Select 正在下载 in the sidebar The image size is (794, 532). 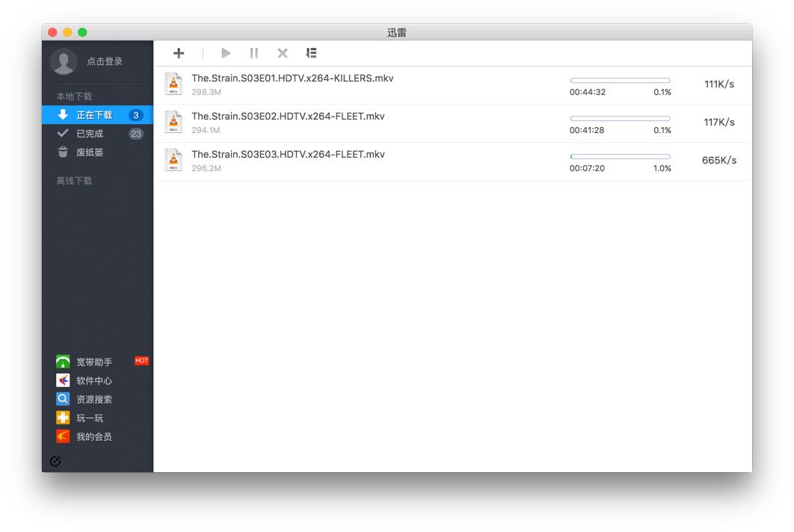click(x=98, y=115)
